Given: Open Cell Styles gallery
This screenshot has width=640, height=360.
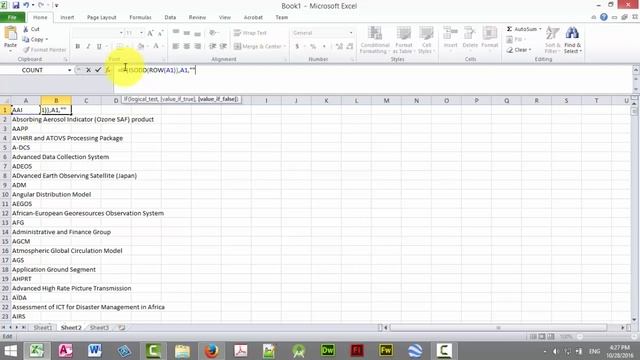Looking at the screenshot, I should click(x=426, y=40).
